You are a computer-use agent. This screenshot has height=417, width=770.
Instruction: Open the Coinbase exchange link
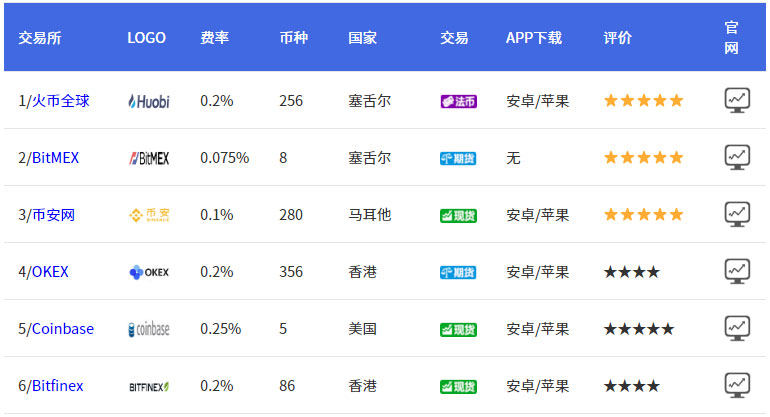[x=62, y=329]
